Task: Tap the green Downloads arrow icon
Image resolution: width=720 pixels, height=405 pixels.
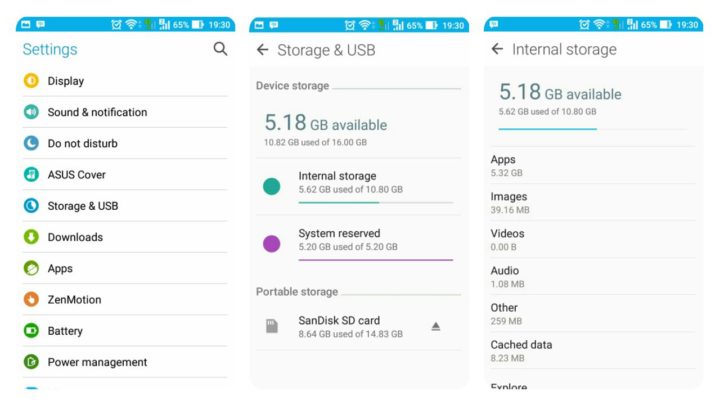Action: pos(31,237)
